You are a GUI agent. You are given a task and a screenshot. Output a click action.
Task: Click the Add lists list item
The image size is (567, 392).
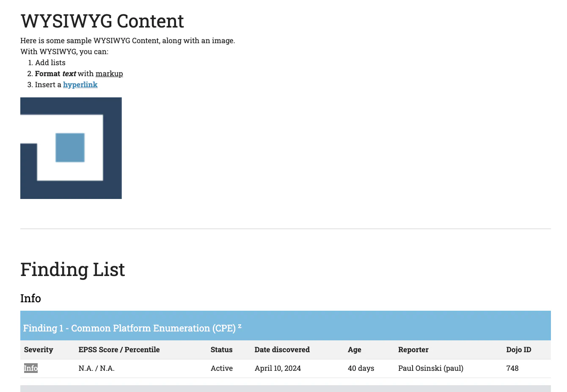pyautogui.click(x=50, y=63)
